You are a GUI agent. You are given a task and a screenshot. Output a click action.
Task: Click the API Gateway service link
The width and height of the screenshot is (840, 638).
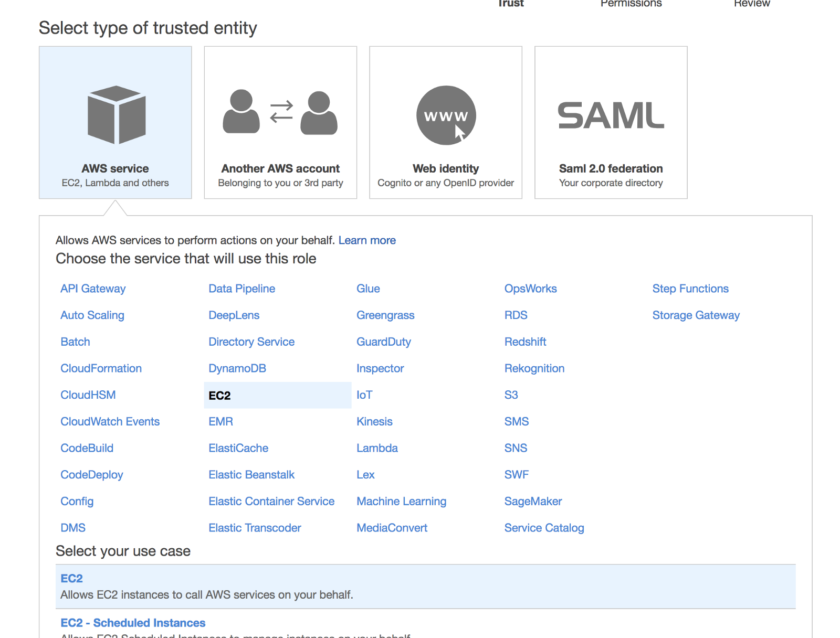93,289
